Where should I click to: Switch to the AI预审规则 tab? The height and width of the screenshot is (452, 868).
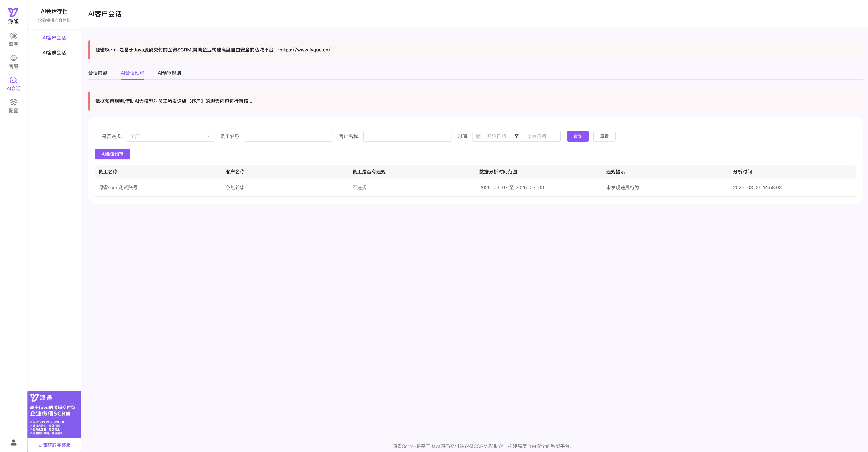tap(169, 73)
